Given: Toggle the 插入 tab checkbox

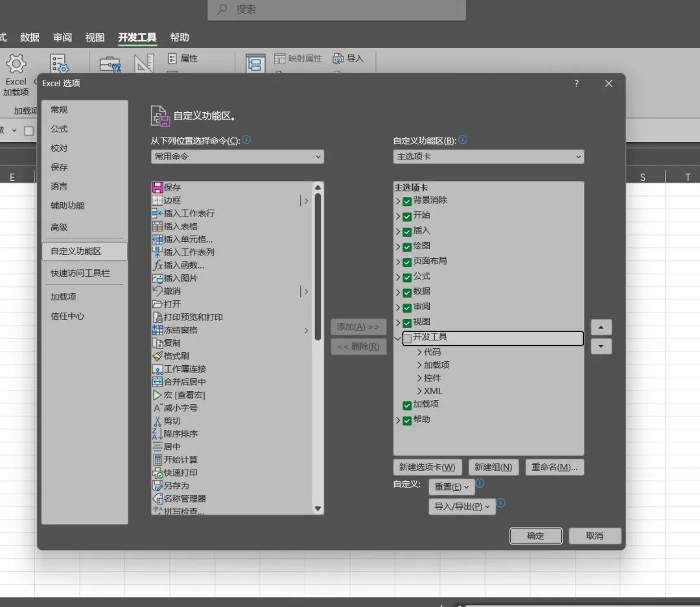Looking at the screenshot, I should (406, 232).
